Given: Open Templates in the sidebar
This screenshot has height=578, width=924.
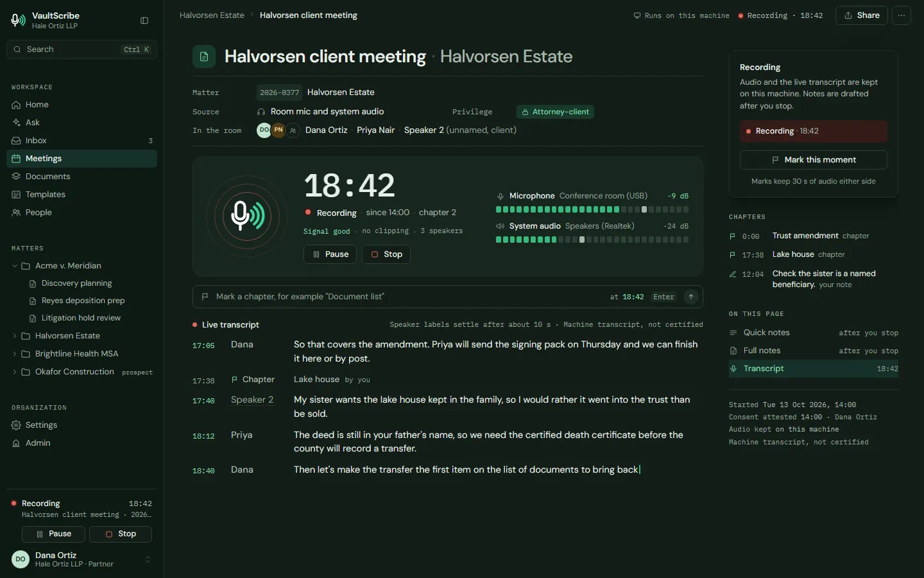Looking at the screenshot, I should (x=81, y=195).
